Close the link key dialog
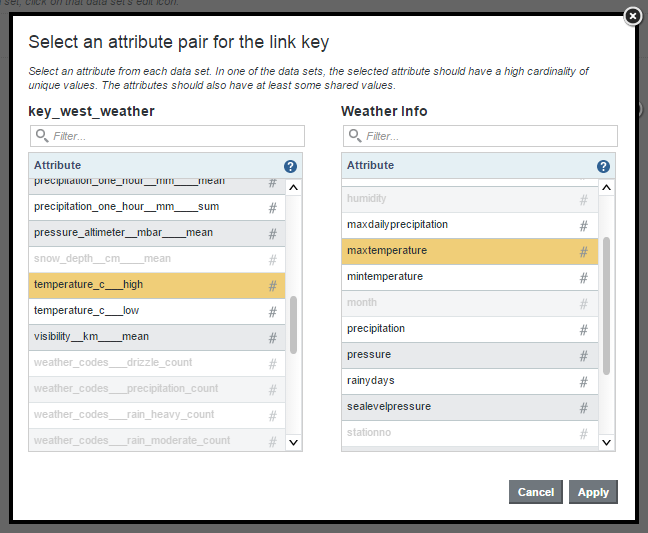 point(632,16)
